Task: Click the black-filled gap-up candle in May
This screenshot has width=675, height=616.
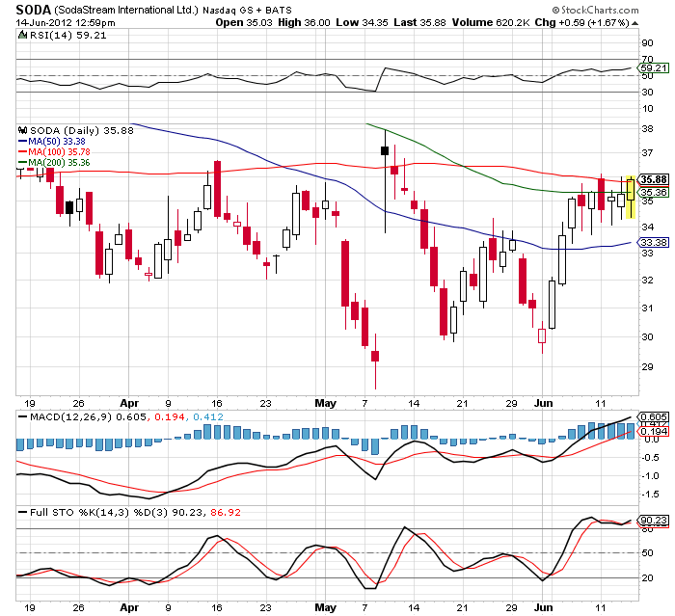Action: (x=385, y=150)
